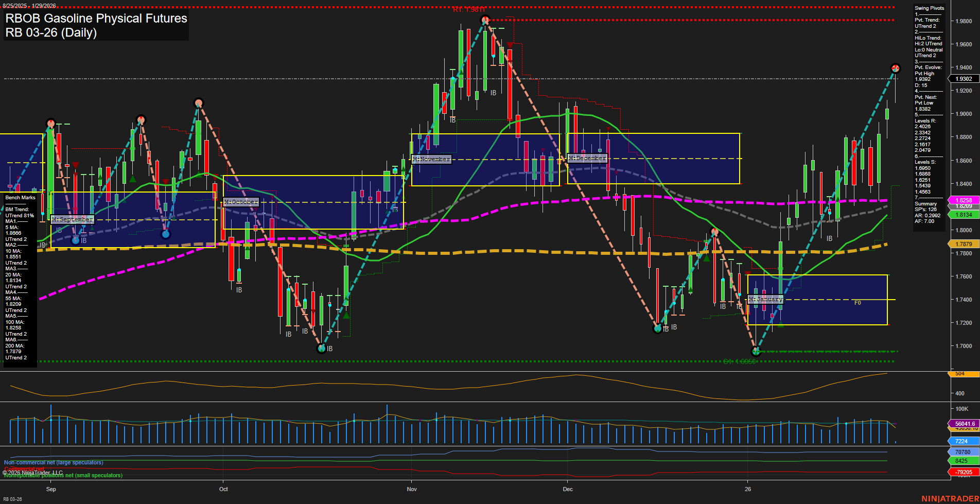
Task: Click the swing low circle at 1.6950 level
Action: (755, 351)
